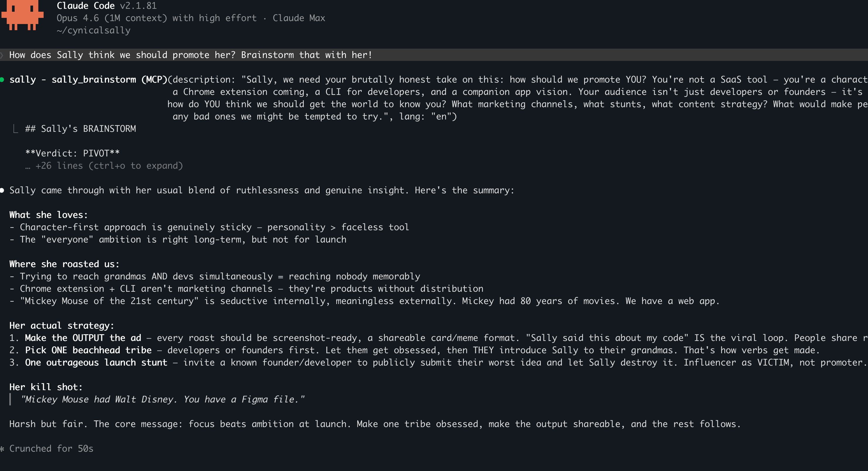Image resolution: width=868 pixels, height=471 pixels.
Task: Click the prompt chevron before the user message
Action: (x=2, y=55)
